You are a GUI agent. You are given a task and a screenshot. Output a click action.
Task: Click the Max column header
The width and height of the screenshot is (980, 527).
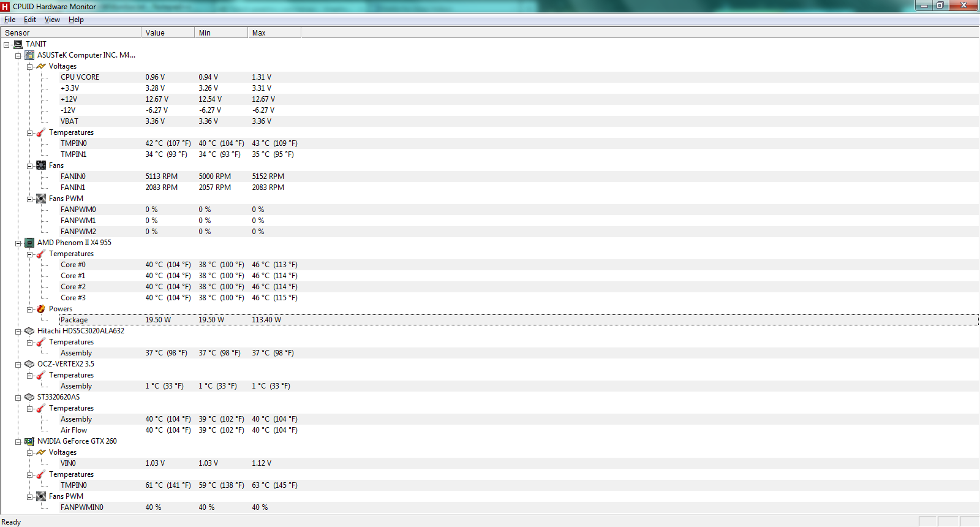point(274,32)
